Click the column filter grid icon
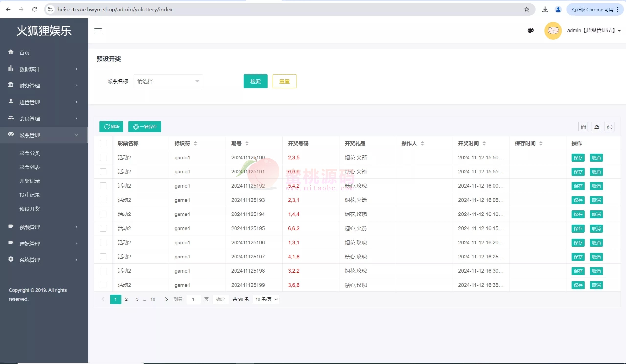Image resolution: width=626 pixels, height=364 pixels. point(583,127)
